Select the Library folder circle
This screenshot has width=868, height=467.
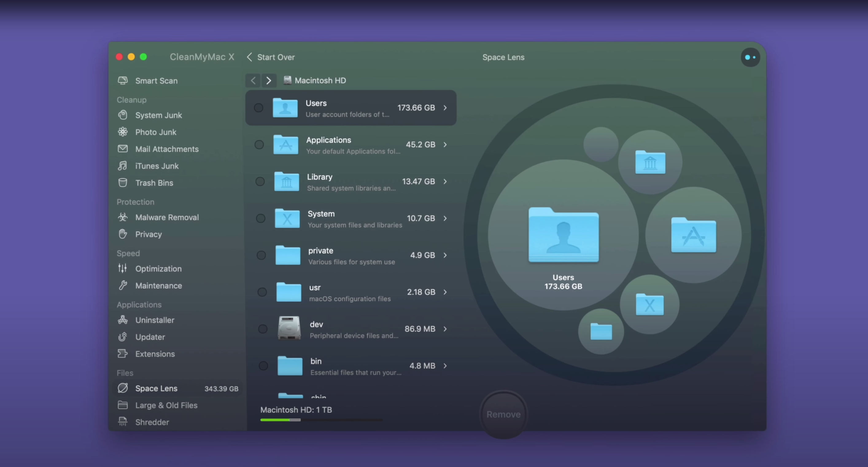(x=260, y=181)
